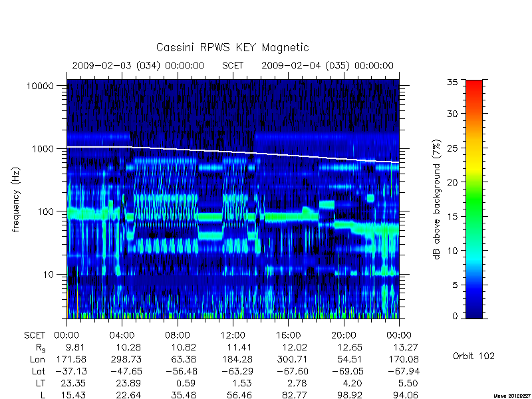
Task: Click the title 'Cassini RPWS KEY Magnetic'
Action: pyautogui.click(x=232, y=47)
